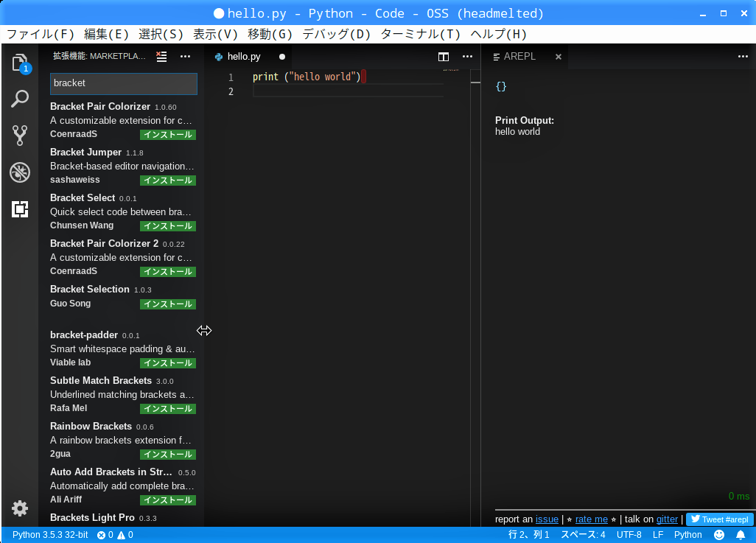Open the Explorer view in activity bar

[20, 63]
